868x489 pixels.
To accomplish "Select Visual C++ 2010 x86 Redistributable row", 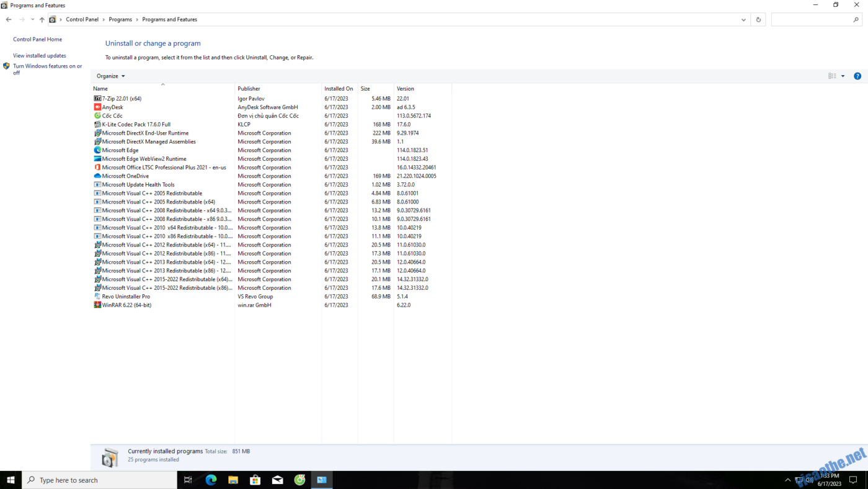I will [271, 236].
